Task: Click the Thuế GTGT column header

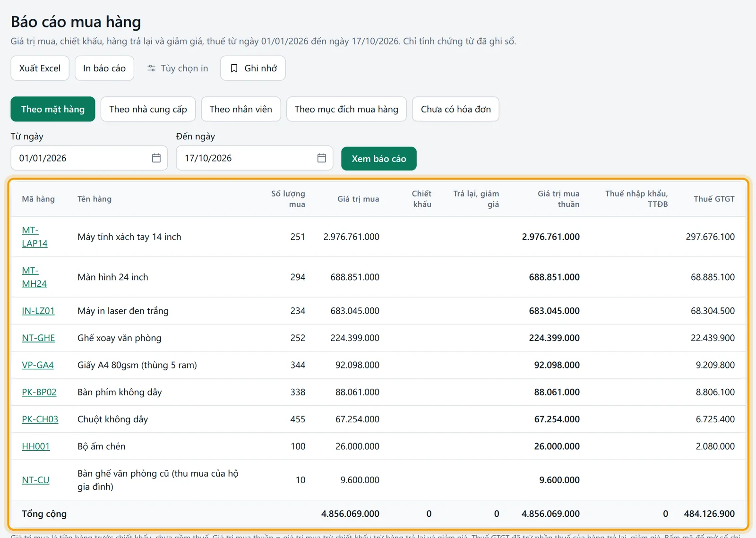Action: click(x=714, y=199)
